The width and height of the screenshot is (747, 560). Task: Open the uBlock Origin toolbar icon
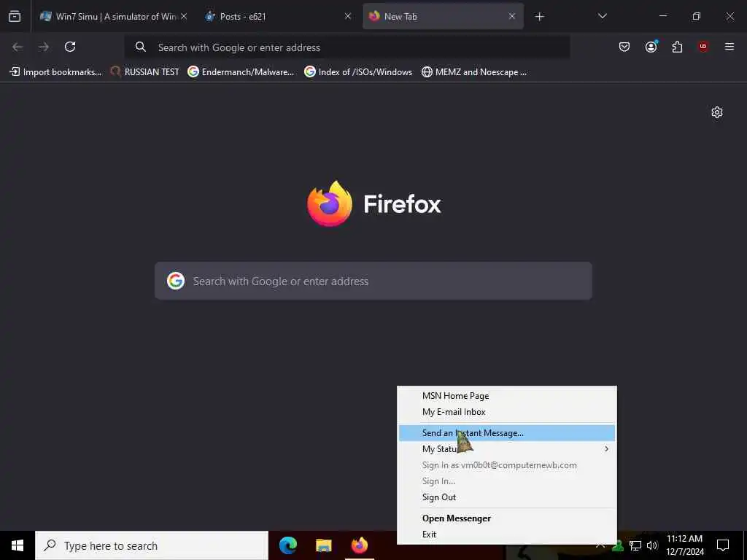(x=703, y=47)
